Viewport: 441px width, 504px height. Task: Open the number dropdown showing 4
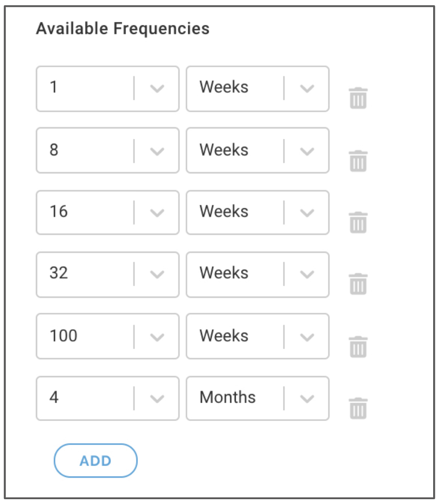click(x=108, y=399)
